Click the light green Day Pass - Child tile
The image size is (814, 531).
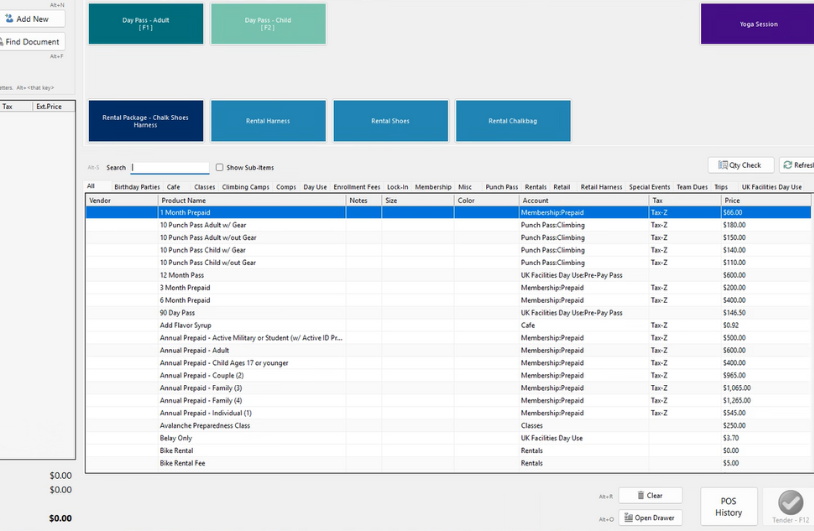(268, 24)
